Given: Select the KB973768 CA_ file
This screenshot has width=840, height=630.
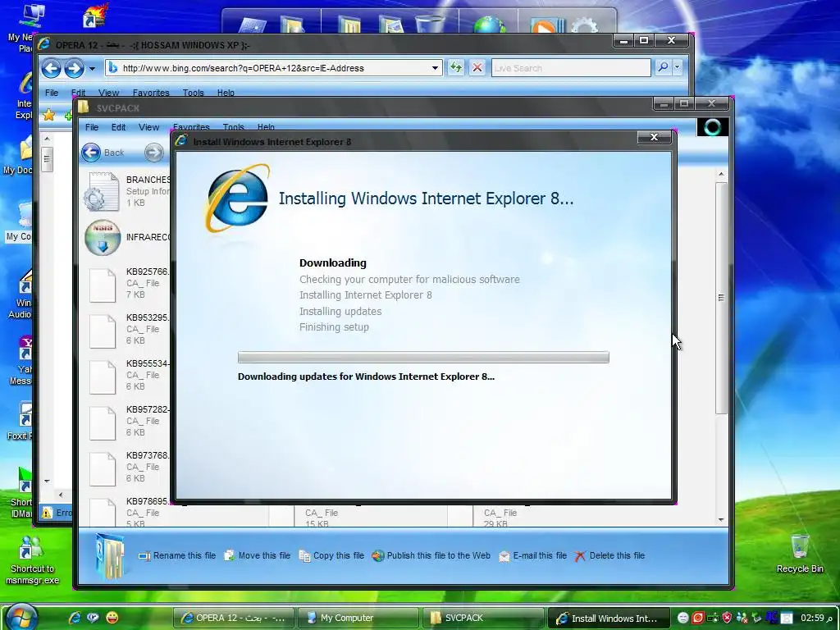Looking at the screenshot, I should pyautogui.click(x=103, y=469).
